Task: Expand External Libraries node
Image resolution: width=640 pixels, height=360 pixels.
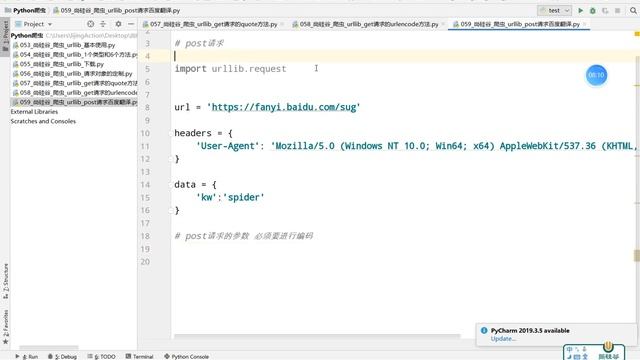Action: tap(34, 112)
